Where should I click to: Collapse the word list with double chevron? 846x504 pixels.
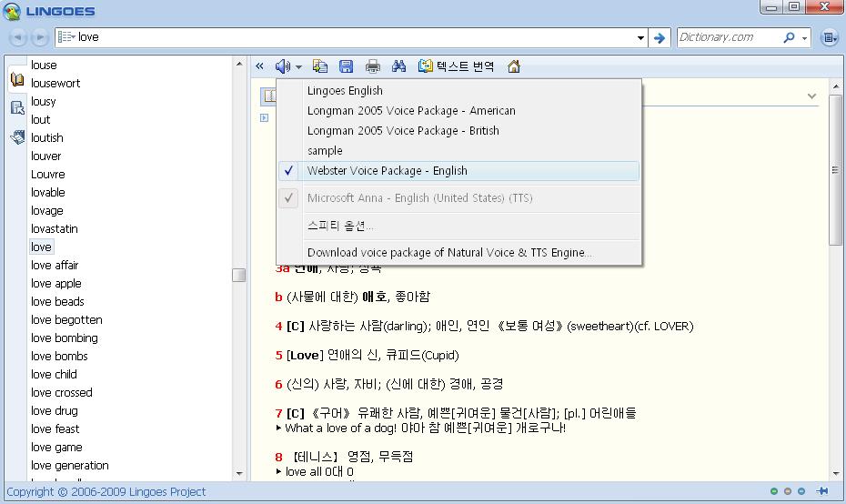(x=259, y=66)
